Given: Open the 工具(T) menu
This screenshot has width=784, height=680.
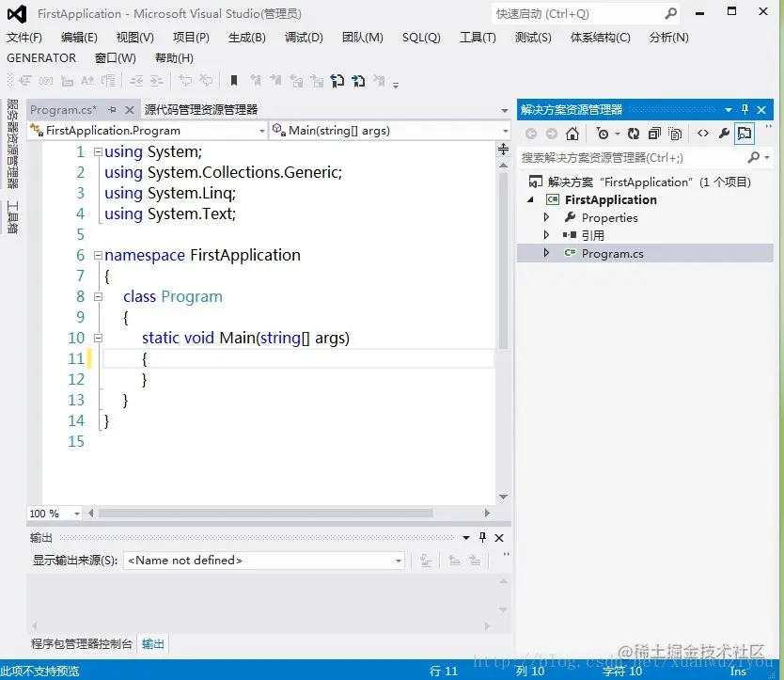Looking at the screenshot, I should (478, 38).
